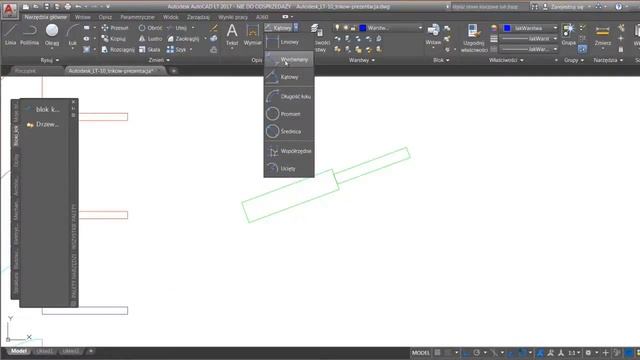Choose Współrzędne from the dimension menu

click(x=289, y=151)
